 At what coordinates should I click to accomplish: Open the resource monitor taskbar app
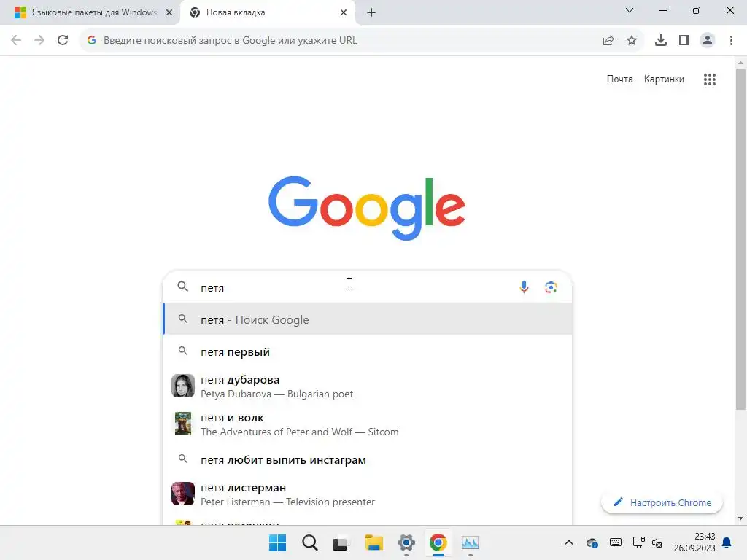(471, 542)
